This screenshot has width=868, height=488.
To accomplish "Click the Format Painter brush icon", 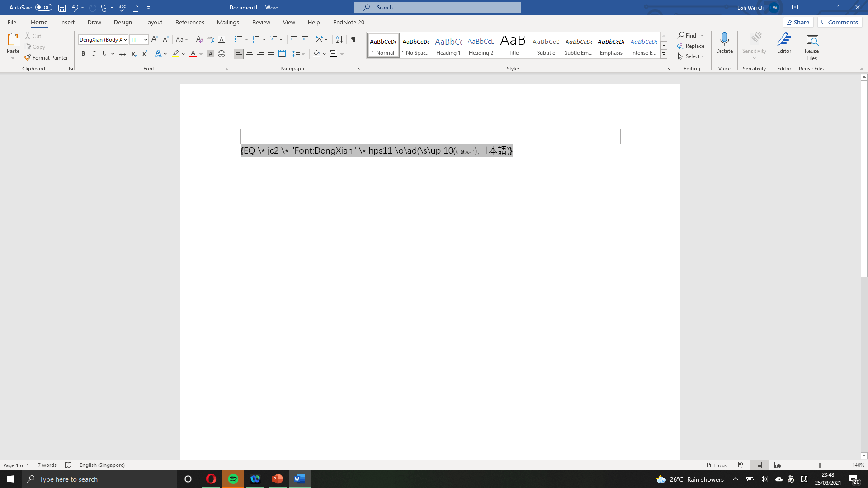I will tap(28, 58).
